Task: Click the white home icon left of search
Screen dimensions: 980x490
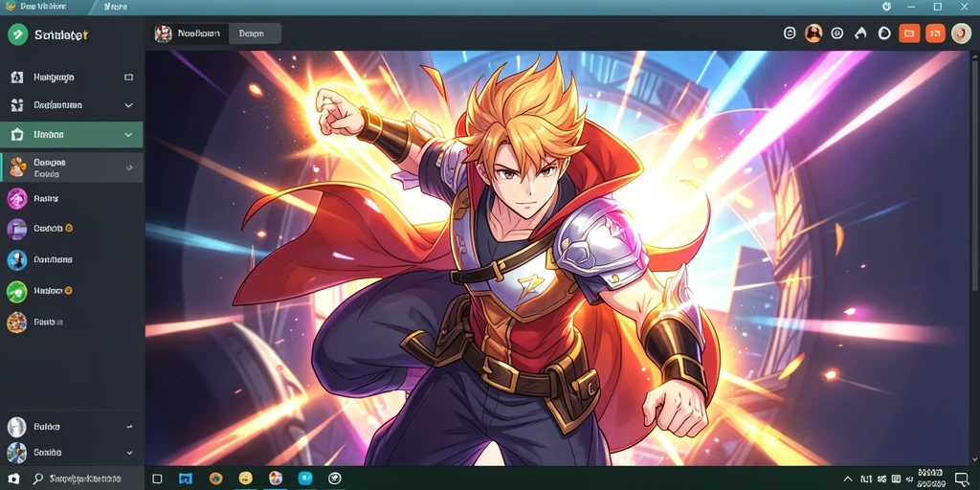Action: (13, 479)
